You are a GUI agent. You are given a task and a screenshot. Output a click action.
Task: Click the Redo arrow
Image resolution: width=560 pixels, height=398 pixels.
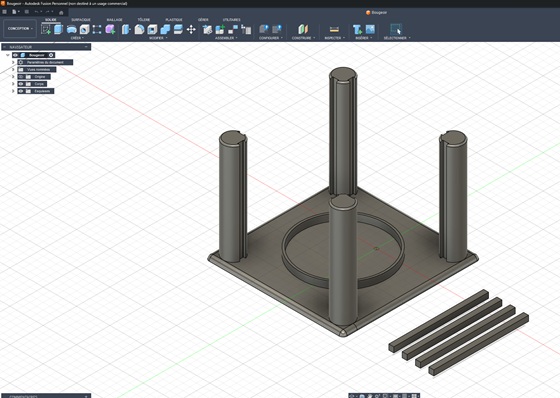[48, 12]
